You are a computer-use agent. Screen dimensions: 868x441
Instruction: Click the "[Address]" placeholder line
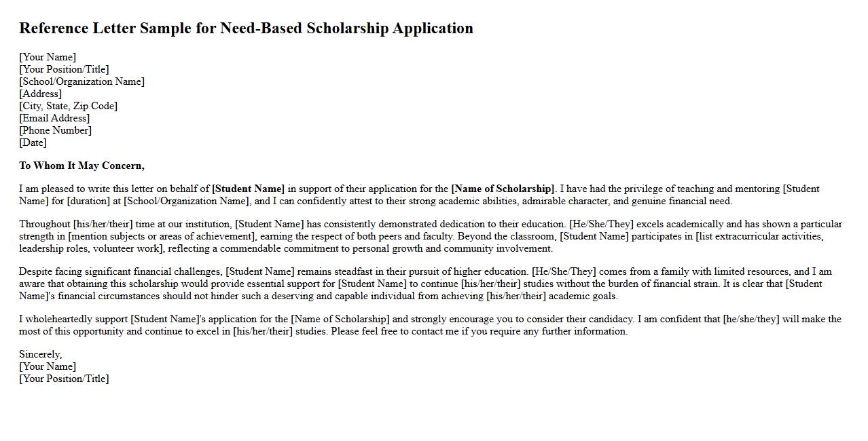click(40, 94)
